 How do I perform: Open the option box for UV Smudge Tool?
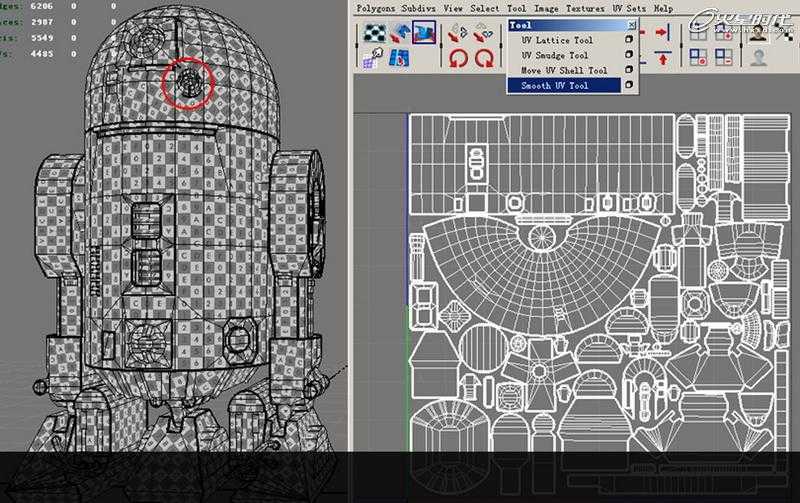pos(629,54)
